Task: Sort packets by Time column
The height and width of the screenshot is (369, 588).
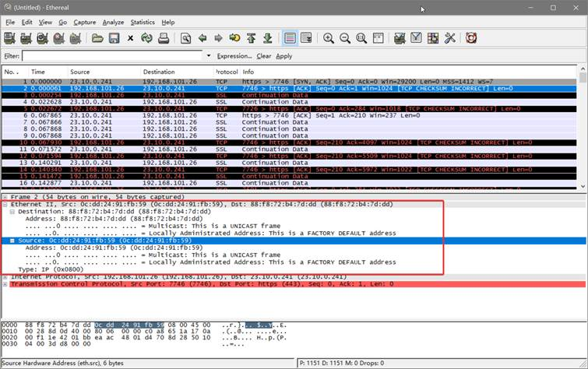Action: [x=48, y=72]
